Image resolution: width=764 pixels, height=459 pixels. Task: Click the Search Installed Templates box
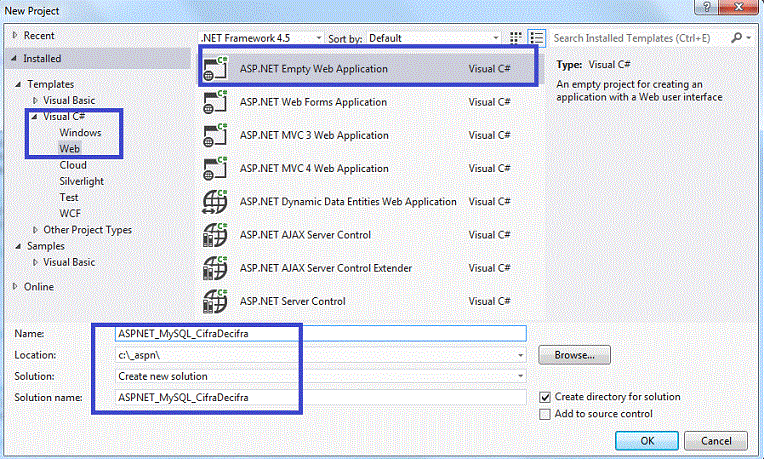tap(640, 38)
